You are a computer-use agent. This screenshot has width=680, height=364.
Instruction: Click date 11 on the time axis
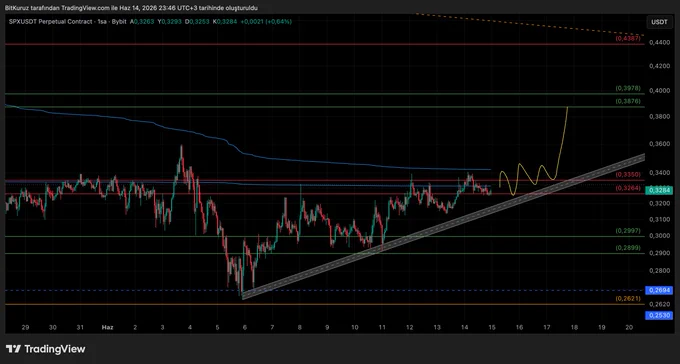382,328
